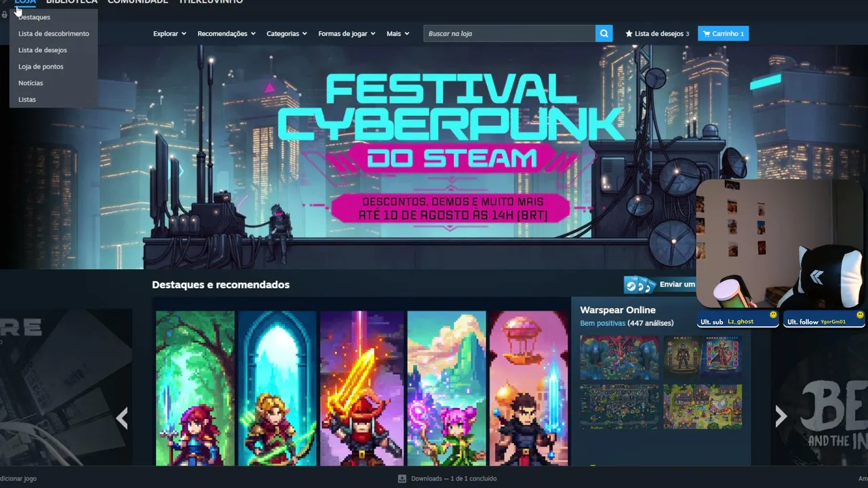Open the Warspear Online title

pos(618,310)
